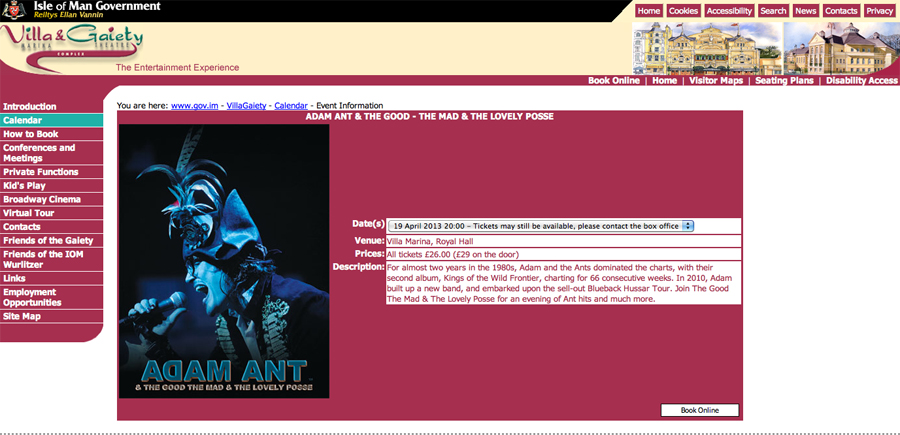Image resolution: width=900 pixels, height=435 pixels.
Task: Go back to Calendar via the breadcrumb
Action: click(x=290, y=105)
